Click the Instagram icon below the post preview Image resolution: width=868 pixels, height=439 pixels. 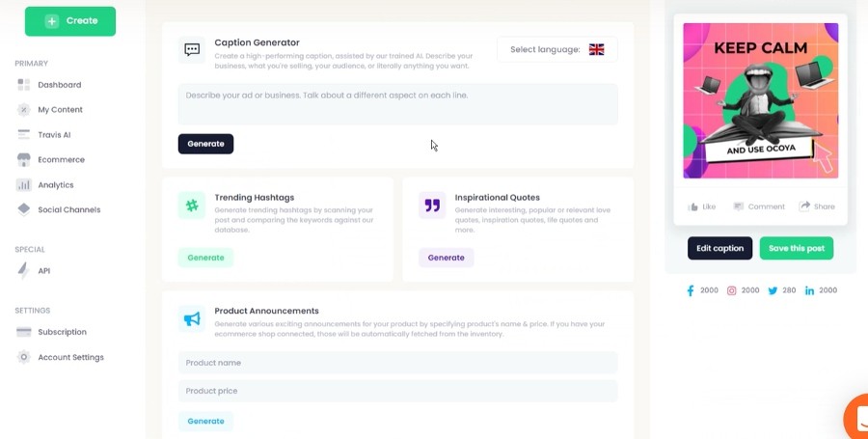(x=731, y=290)
